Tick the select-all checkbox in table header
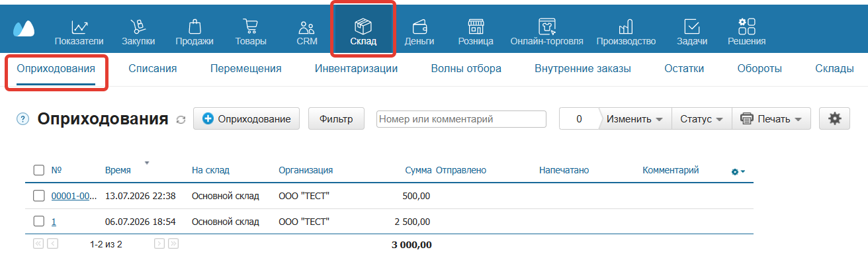 39,170
